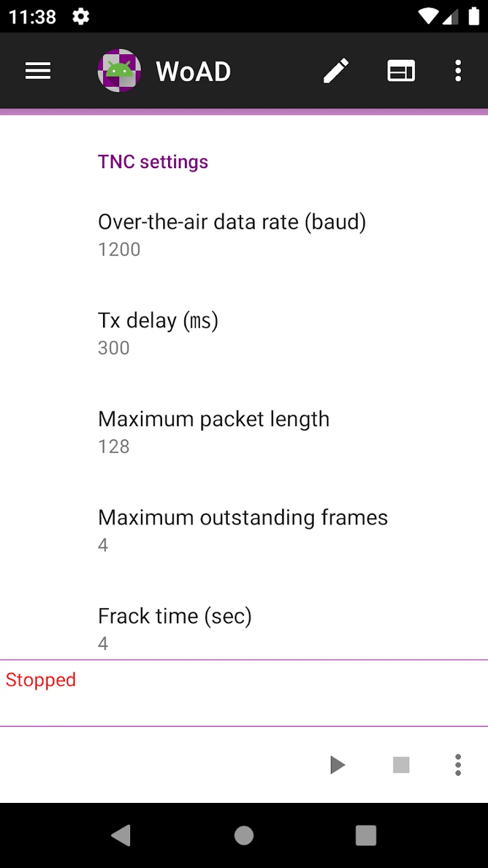Image resolution: width=488 pixels, height=868 pixels.
Task: Tap the Android home circle button
Action: [244, 835]
